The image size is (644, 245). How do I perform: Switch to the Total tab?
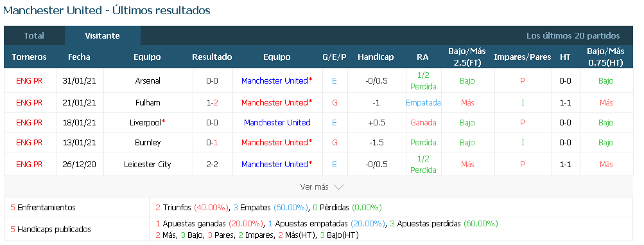34,36
